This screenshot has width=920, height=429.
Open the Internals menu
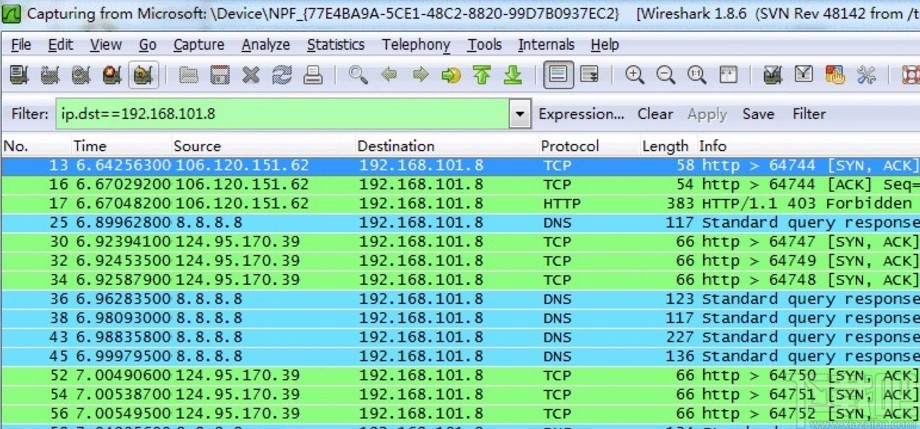[546, 45]
